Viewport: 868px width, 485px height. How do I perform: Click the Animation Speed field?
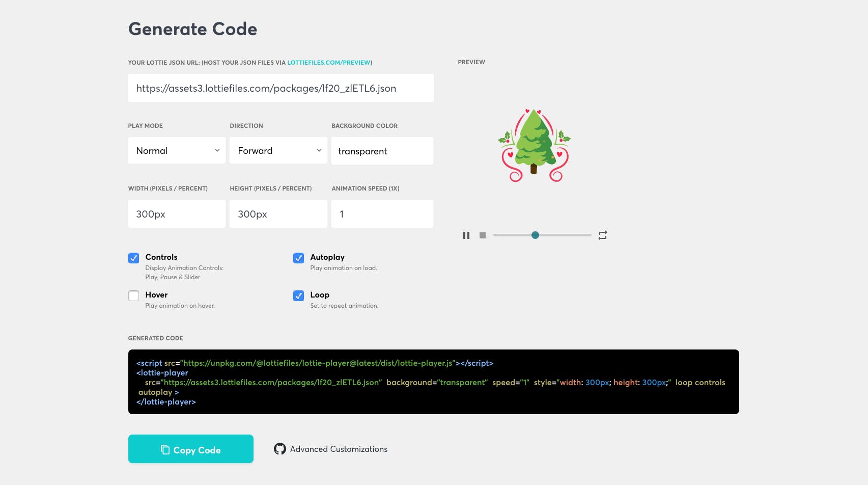(x=382, y=214)
